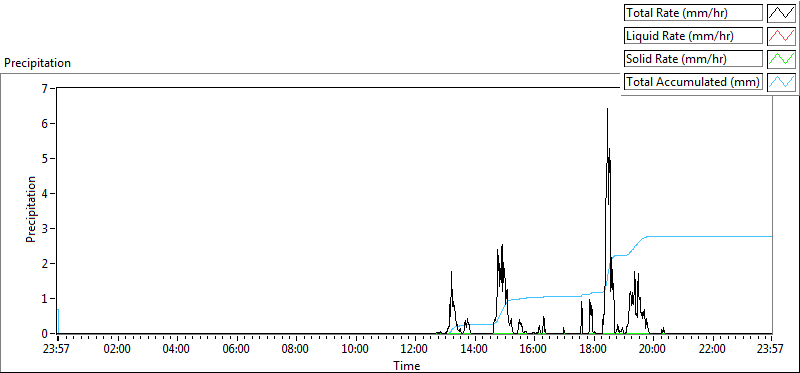800x373 pixels.
Task: Click the tallest rate peak above 6 mm/hr
Action: pyautogui.click(x=608, y=110)
